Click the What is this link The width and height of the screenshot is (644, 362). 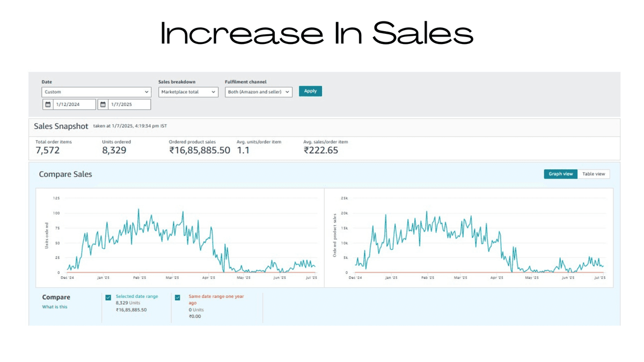pyautogui.click(x=55, y=307)
